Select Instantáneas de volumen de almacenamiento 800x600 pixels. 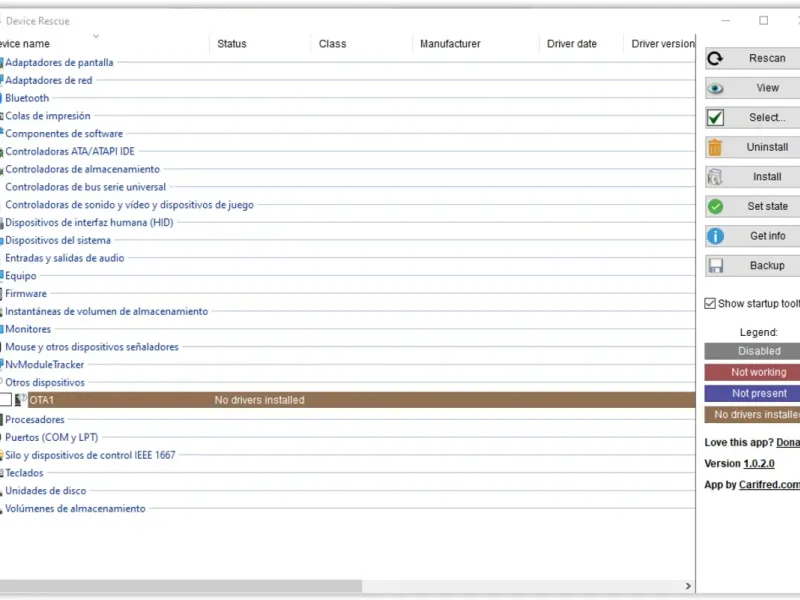[107, 311]
